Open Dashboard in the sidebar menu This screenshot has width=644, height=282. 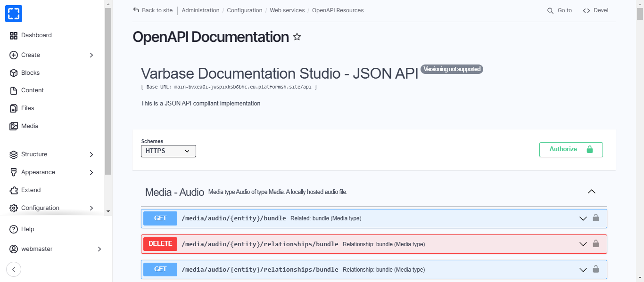36,35
